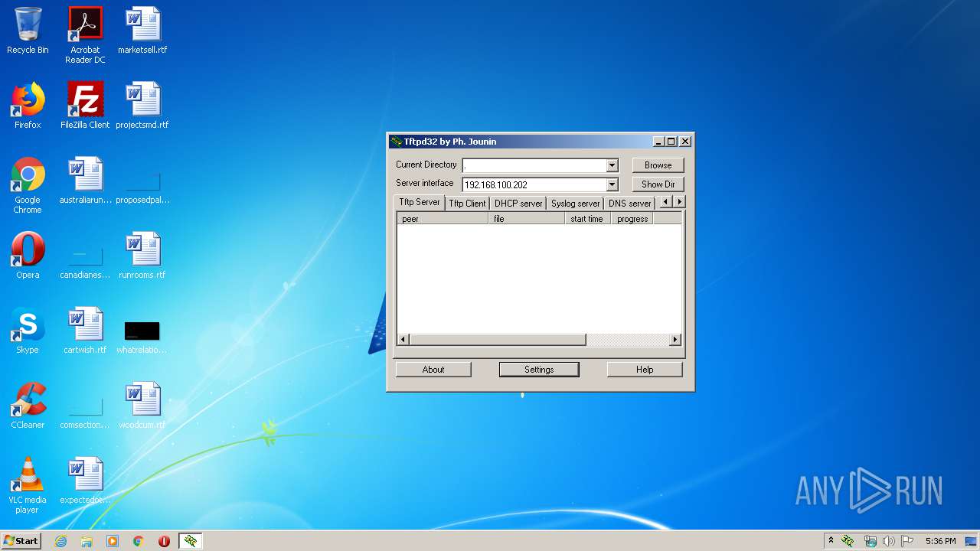Click the transfer list horizontal scrollbar thumb

[498, 340]
